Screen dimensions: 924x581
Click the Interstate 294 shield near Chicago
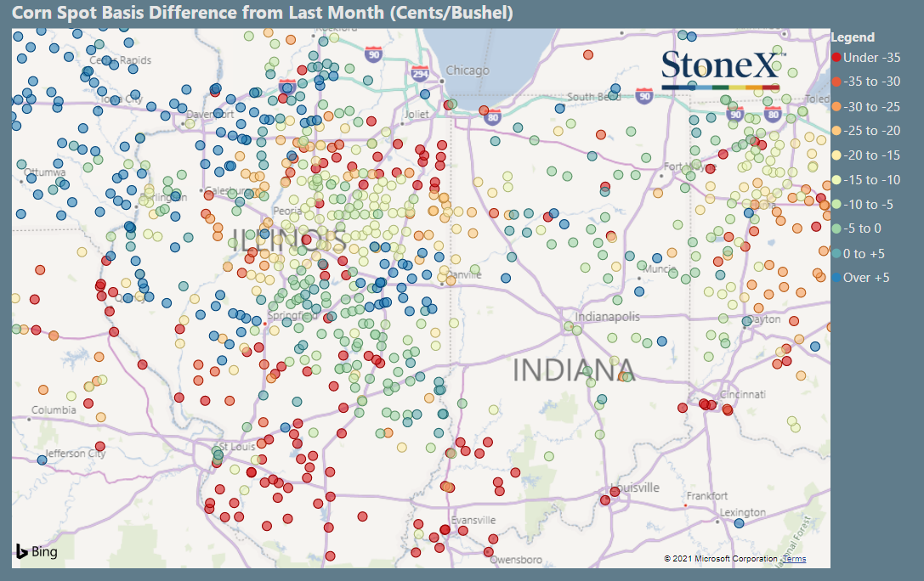pyautogui.click(x=420, y=73)
